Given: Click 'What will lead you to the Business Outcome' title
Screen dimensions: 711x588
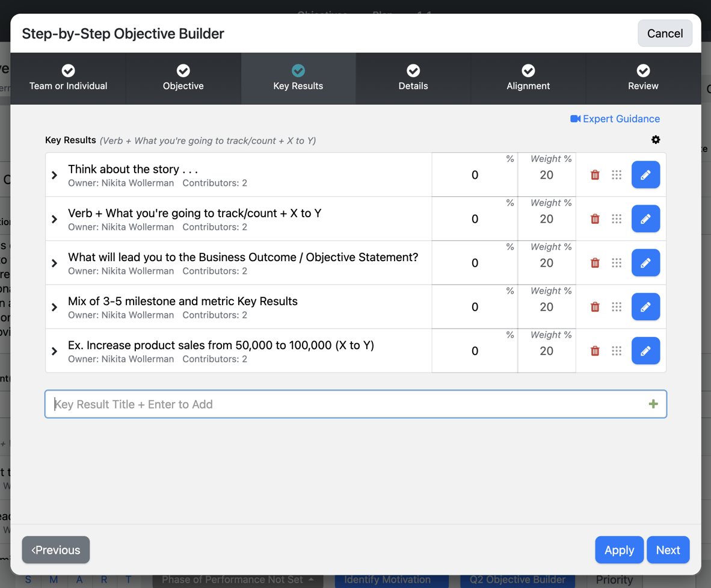Looking at the screenshot, I should [243, 257].
